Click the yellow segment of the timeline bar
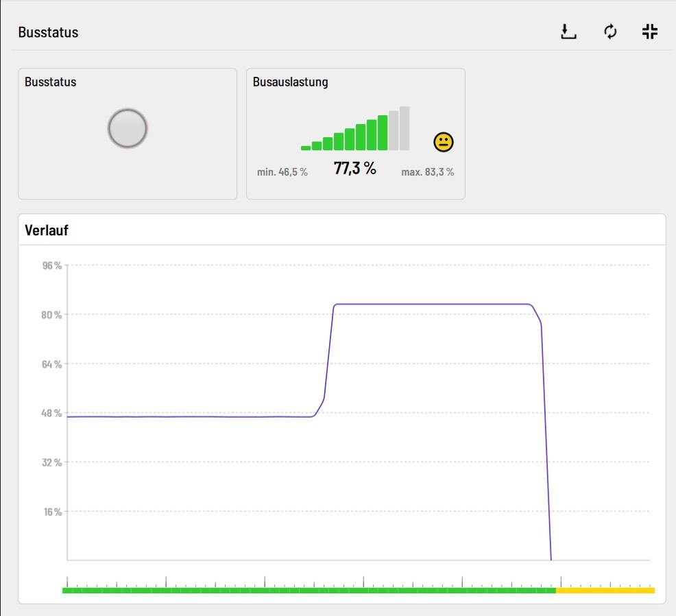The width and height of the screenshot is (676, 616). [x=605, y=590]
